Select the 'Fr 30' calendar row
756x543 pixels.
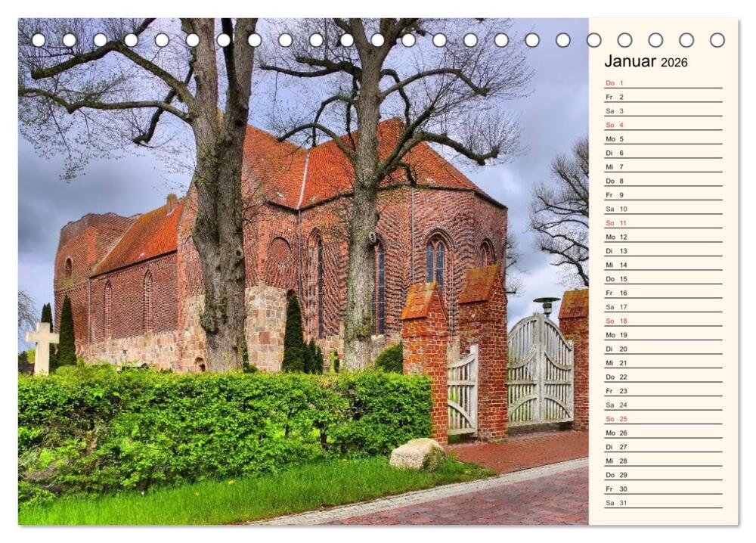664,489
